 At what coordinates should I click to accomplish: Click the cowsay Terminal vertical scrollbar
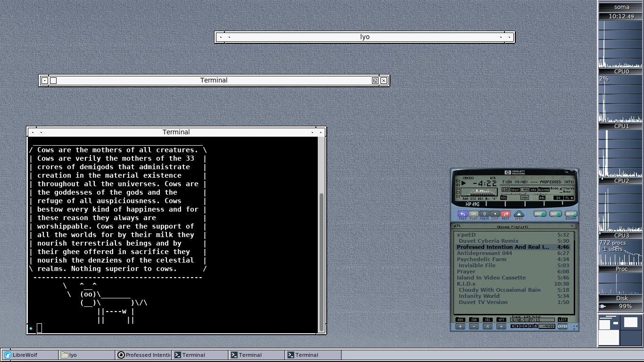[322, 236]
